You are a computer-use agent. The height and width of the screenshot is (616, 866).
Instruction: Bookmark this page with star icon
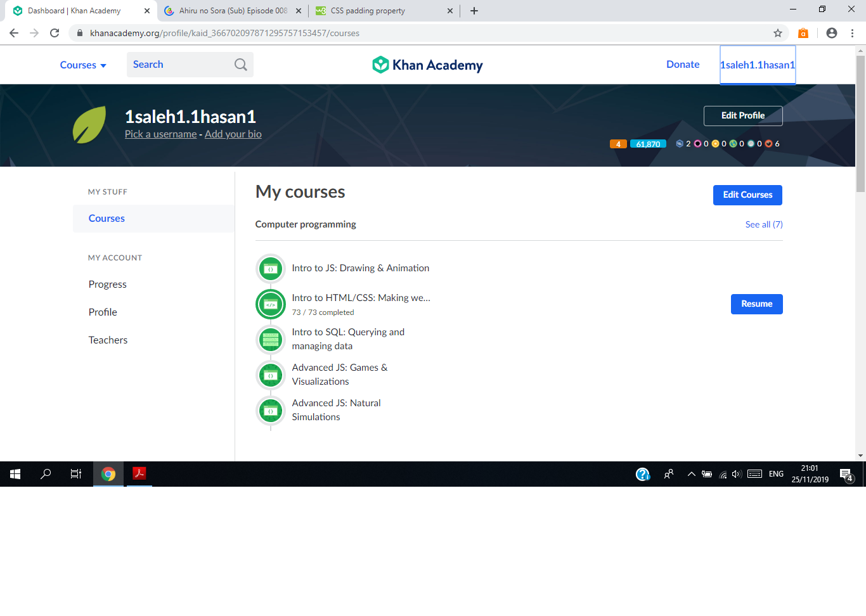pyautogui.click(x=778, y=33)
